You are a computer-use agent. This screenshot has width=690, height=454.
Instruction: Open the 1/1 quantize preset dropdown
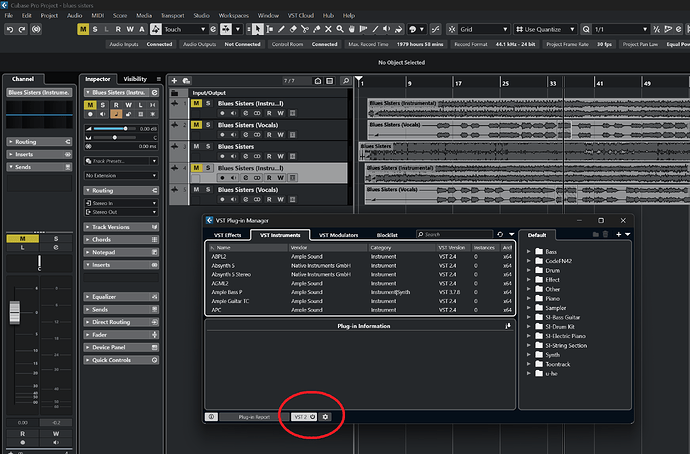coord(620,29)
